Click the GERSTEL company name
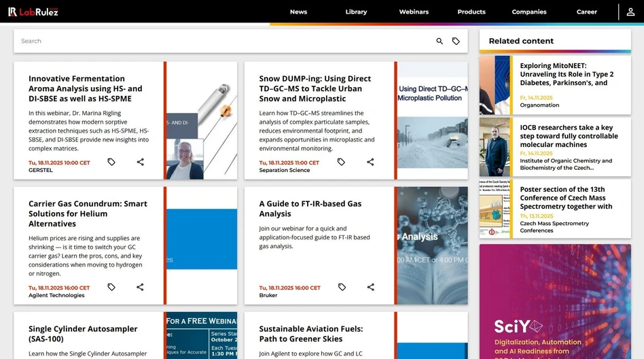The height and width of the screenshot is (359, 644). tap(41, 170)
